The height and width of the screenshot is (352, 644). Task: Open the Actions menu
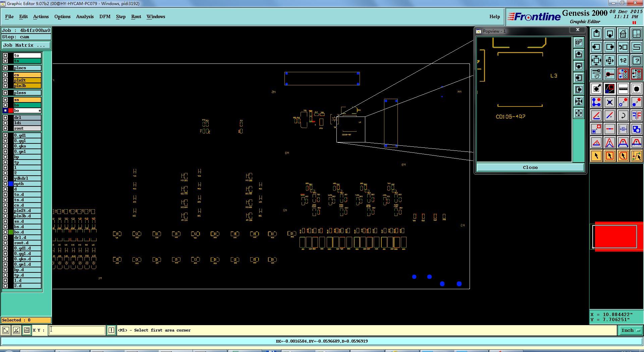(x=41, y=16)
